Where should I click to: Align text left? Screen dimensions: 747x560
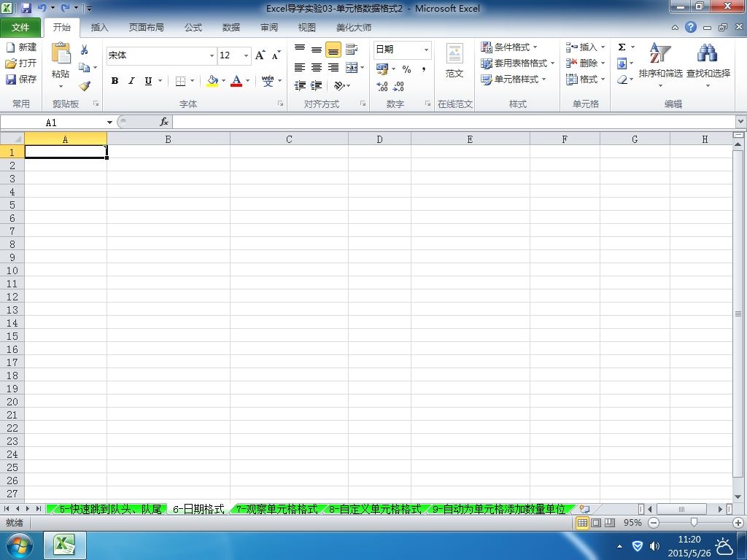coord(300,67)
